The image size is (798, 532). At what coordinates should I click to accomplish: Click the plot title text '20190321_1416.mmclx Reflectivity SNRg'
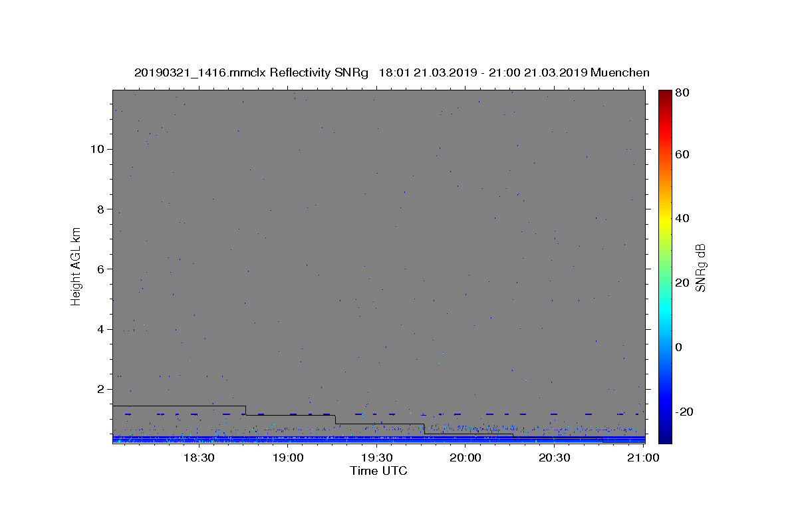[x=251, y=72]
